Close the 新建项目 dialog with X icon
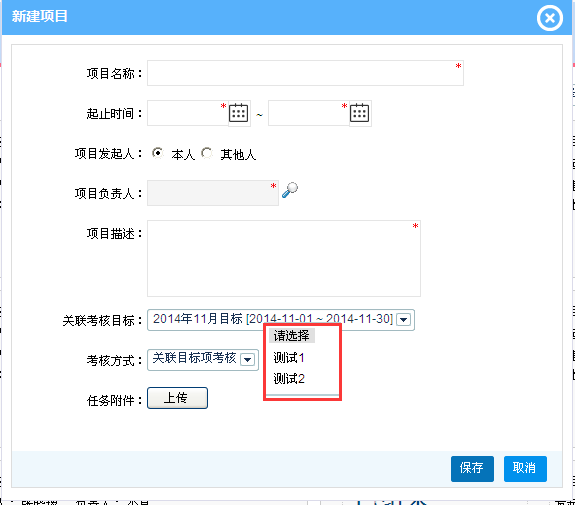 (550, 18)
